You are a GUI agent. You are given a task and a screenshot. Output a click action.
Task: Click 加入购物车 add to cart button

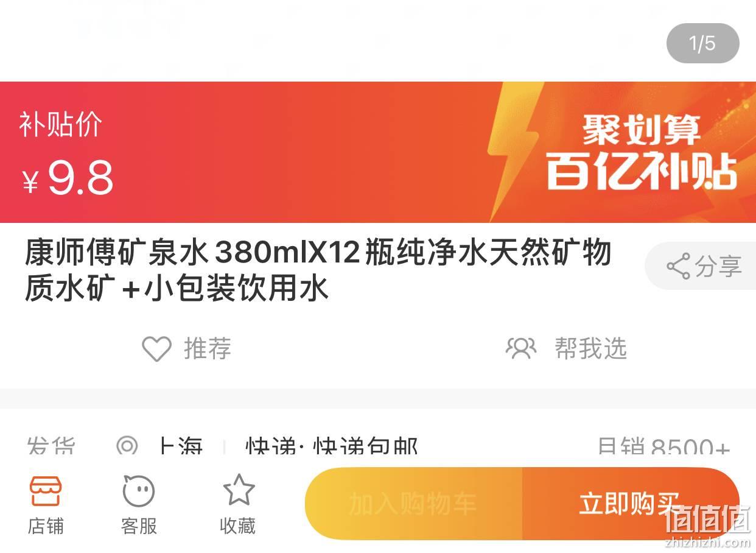[413, 504]
